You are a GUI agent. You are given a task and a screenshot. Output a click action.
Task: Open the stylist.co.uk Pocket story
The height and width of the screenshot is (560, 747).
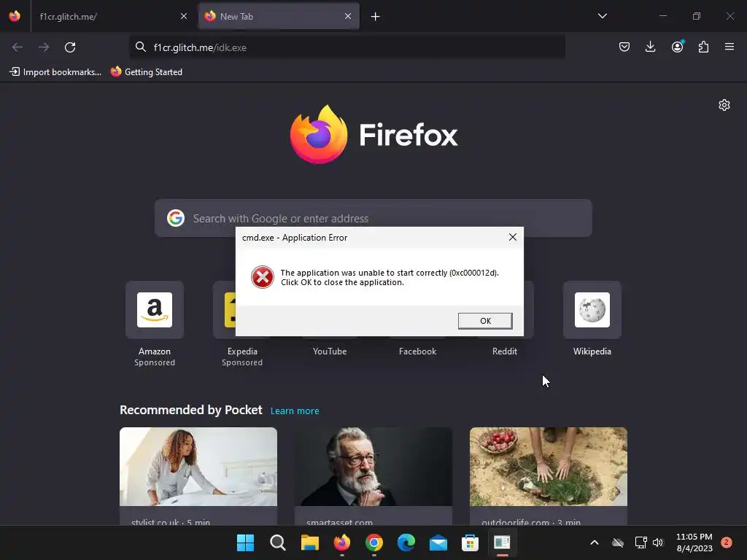[x=198, y=476]
